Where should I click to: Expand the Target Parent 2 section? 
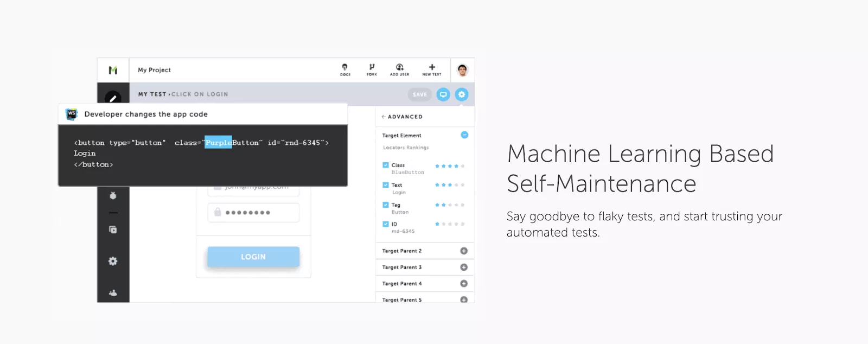pyautogui.click(x=464, y=251)
